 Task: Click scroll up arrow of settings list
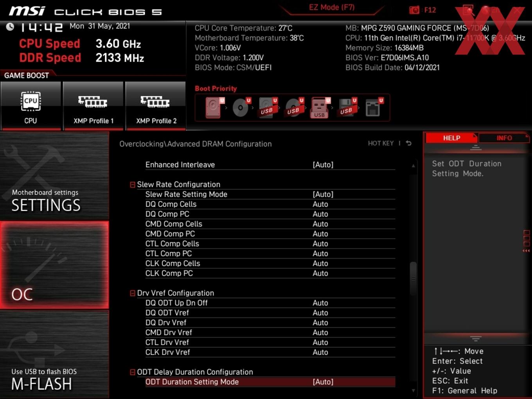point(413,166)
